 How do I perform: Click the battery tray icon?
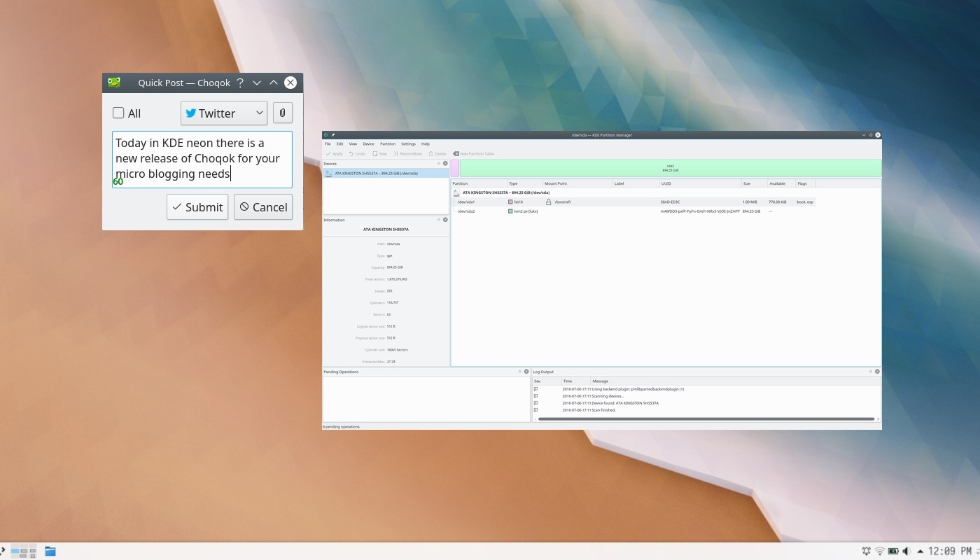[893, 552]
